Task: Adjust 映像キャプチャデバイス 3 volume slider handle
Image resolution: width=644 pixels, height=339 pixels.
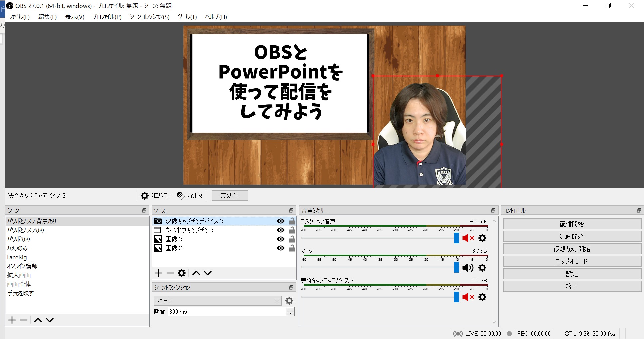Action: pyautogui.click(x=456, y=297)
